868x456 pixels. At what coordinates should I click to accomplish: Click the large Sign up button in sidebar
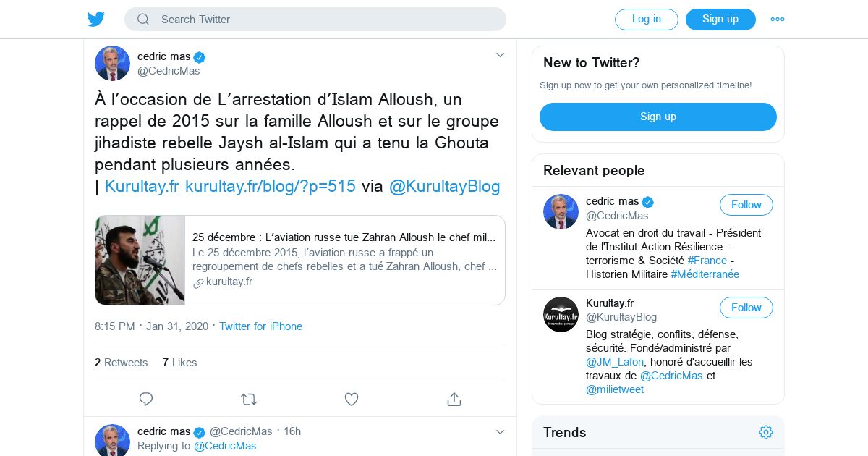click(658, 117)
